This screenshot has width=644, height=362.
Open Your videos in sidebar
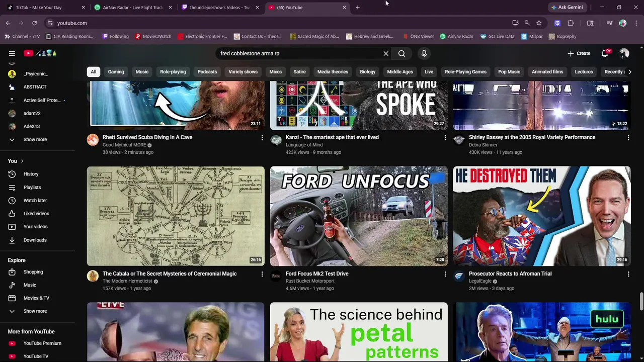tap(35, 227)
